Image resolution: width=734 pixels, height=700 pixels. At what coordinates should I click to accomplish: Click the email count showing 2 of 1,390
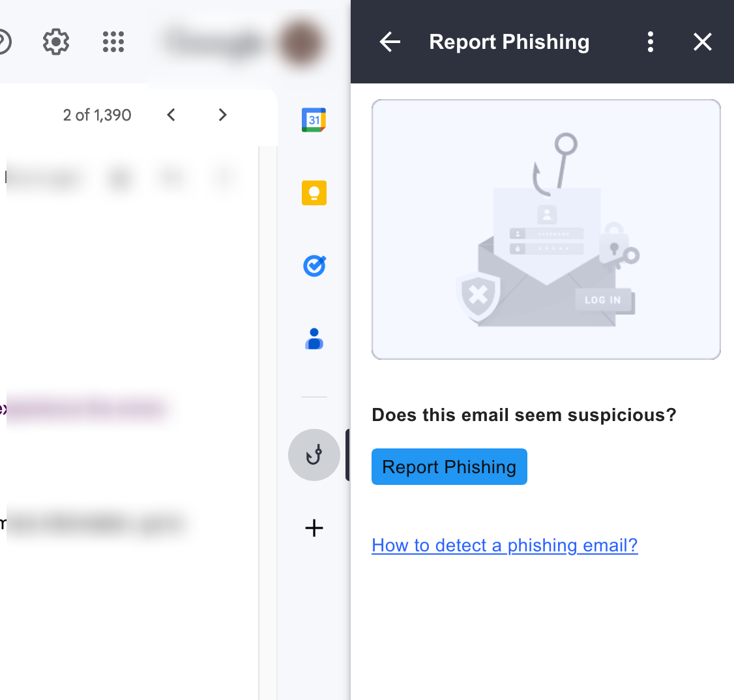coord(96,115)
